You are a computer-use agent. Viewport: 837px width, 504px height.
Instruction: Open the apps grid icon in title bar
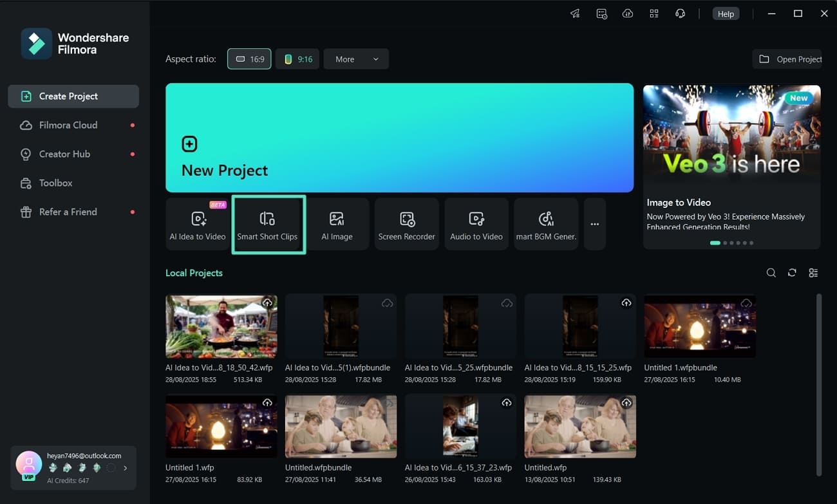654,14
